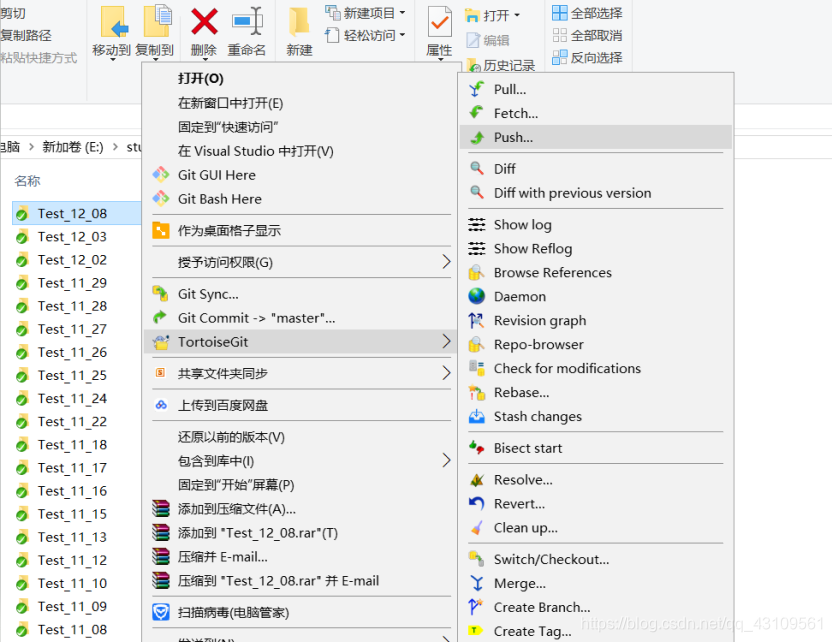Click the Revert undo arrow icon
This screenshot has height=642, width=832.
click(476, 504)
